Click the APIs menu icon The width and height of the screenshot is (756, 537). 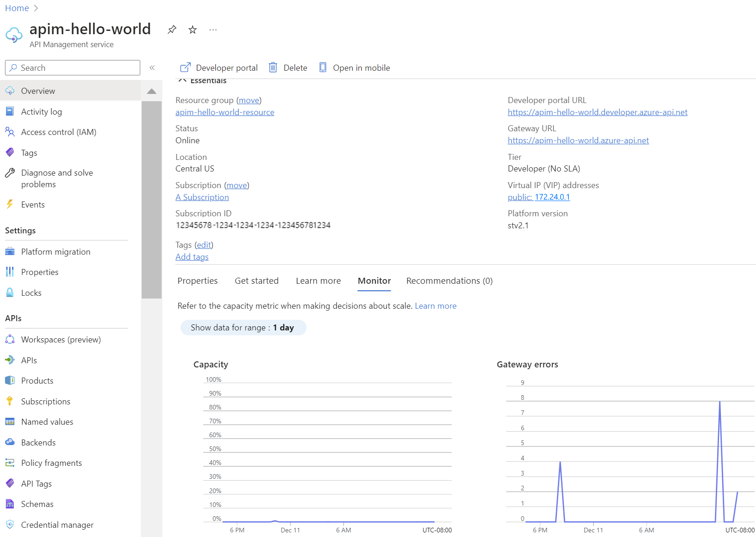coord(10,360)
